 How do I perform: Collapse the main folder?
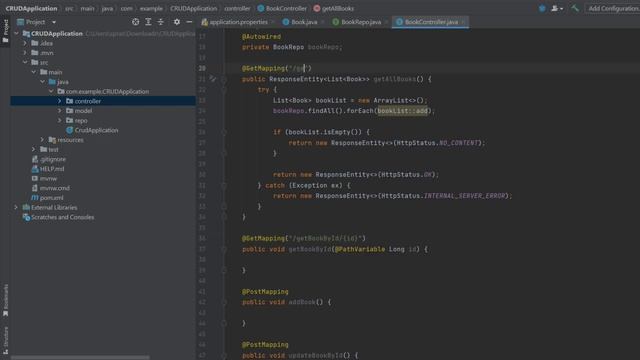[34, 72]
